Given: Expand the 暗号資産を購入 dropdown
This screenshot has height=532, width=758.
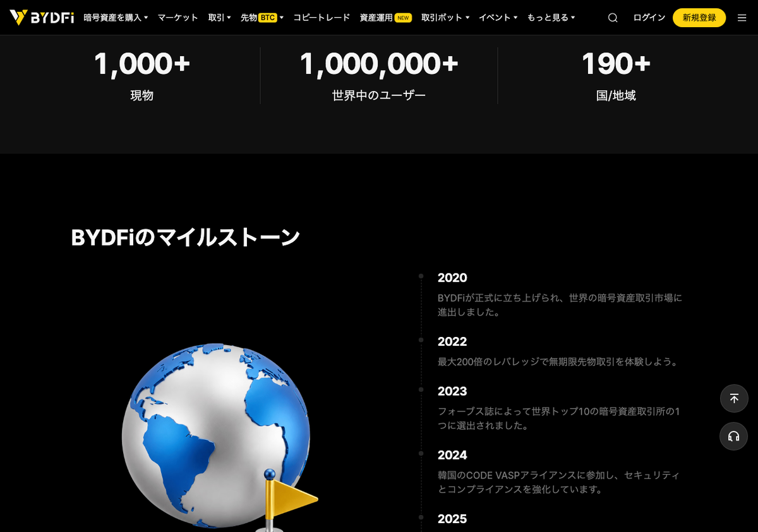Looking at the screenshot, I should coord(116,18).
